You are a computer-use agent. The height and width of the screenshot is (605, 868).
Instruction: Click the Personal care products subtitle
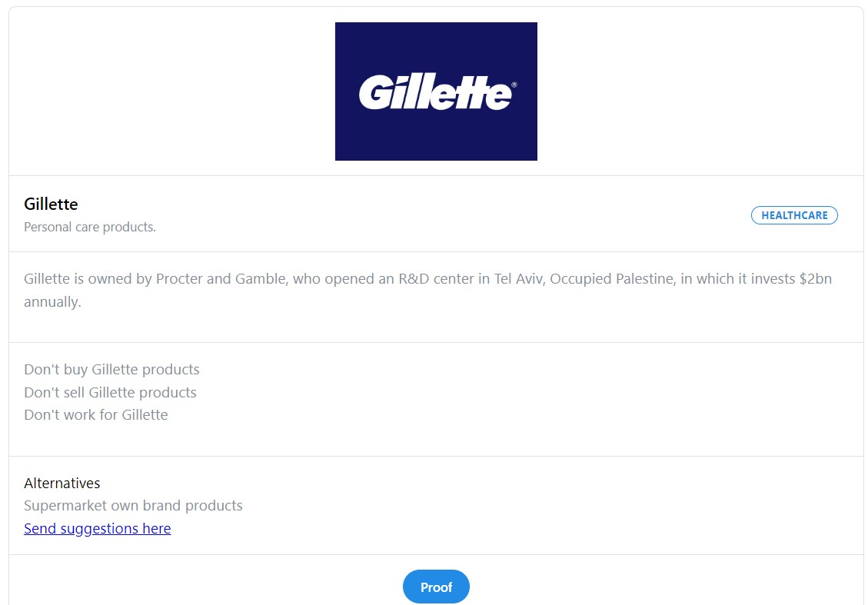tap(90, 227)
